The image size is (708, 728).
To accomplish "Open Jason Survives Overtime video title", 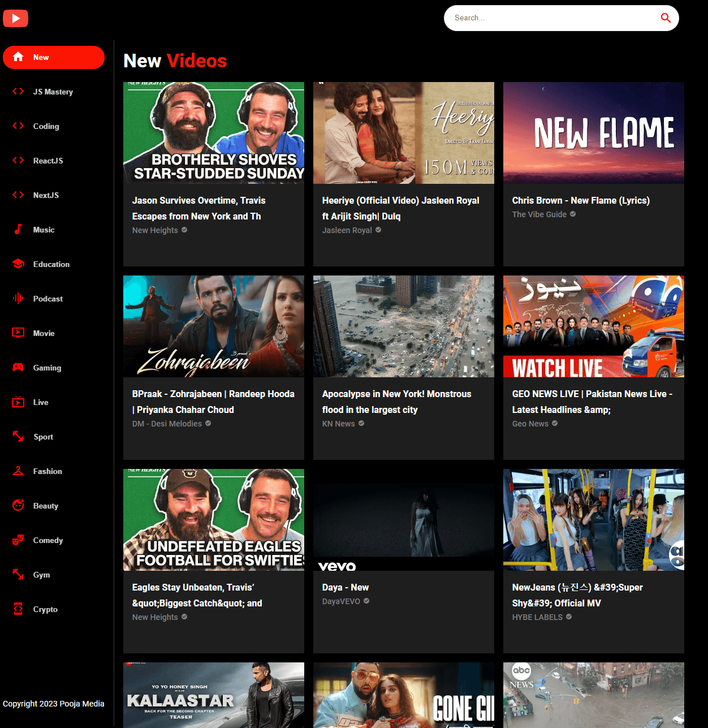I will (x=198, y=208).
